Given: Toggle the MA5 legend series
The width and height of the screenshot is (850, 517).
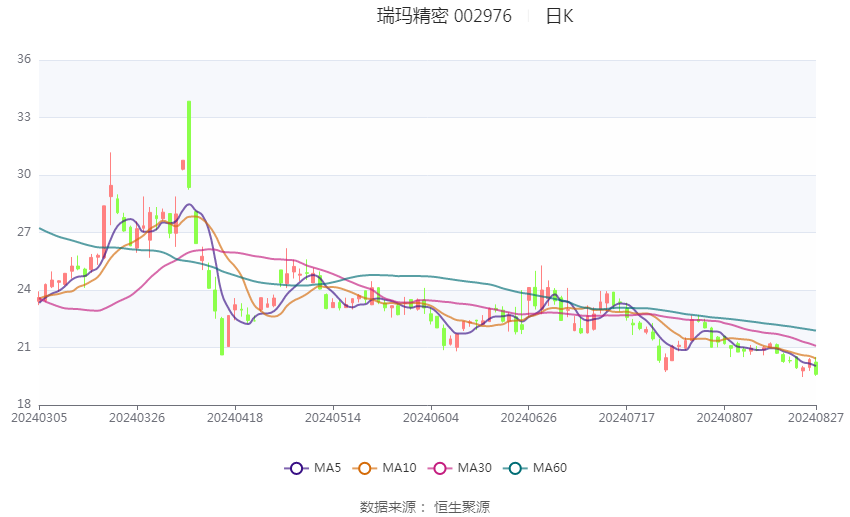Looking at the screenshot, I should [x=313, y=468].
